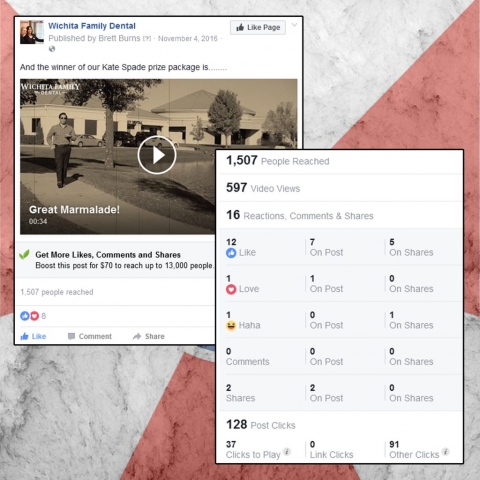Click the Haha laughing face reaction icon
Image resolution: width=480 pixels, height=480 pixels.
(231, 325)
